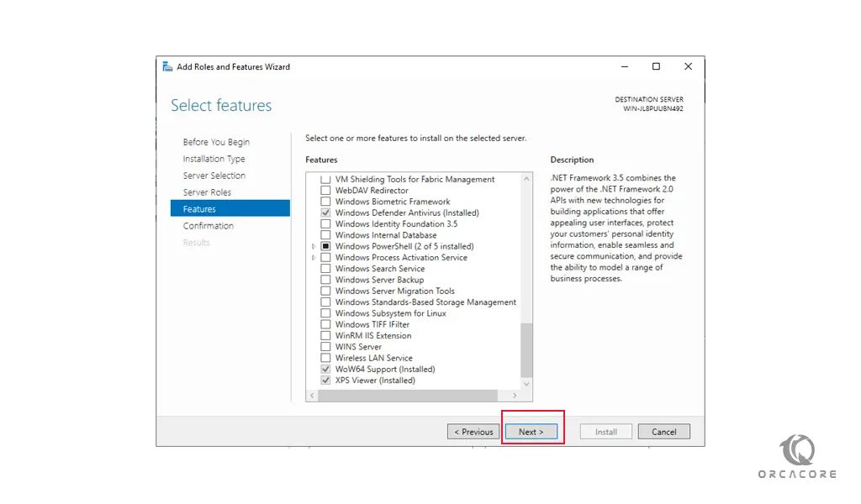This screenshot has width=861, height=504.
Task: Check the Windows Search Service box
Action: tap(325, 269)
